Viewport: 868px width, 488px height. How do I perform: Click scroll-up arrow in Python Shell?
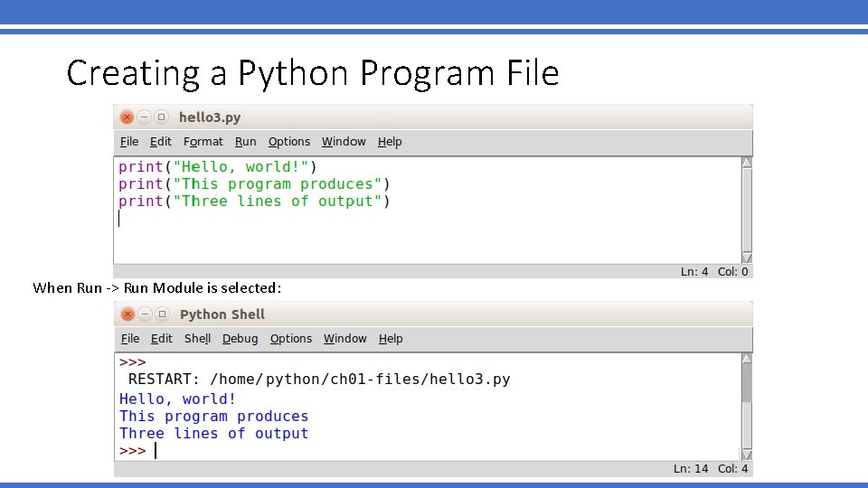(747, 359)
